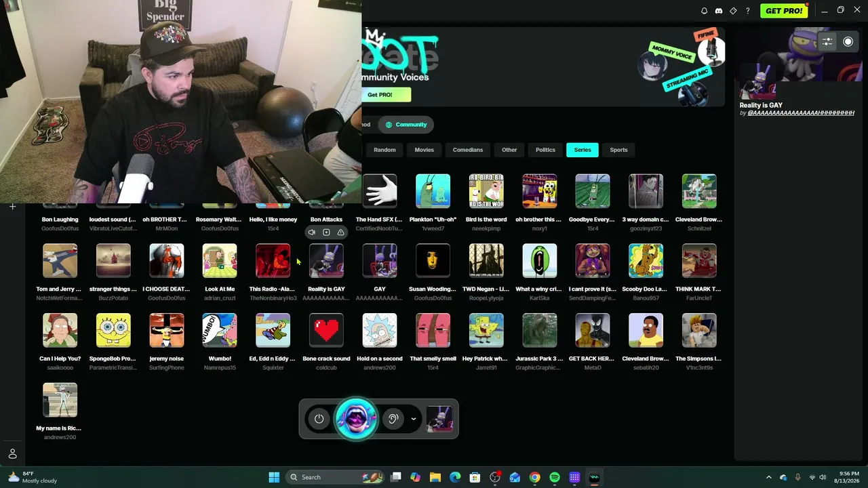Image resolution: width=868 pixels, height=488 pixels.
Task: Play THINK MARK T... sound
Action: click(x=699, y=261)
